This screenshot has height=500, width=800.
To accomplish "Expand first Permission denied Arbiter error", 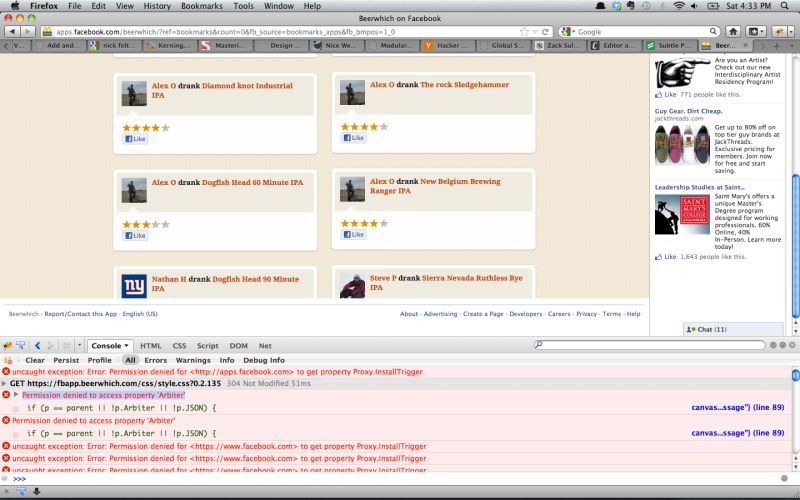I will pos(16,395).
